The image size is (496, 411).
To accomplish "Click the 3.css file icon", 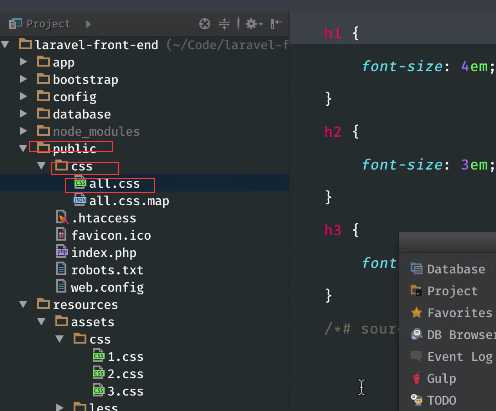I will point(99,390).
